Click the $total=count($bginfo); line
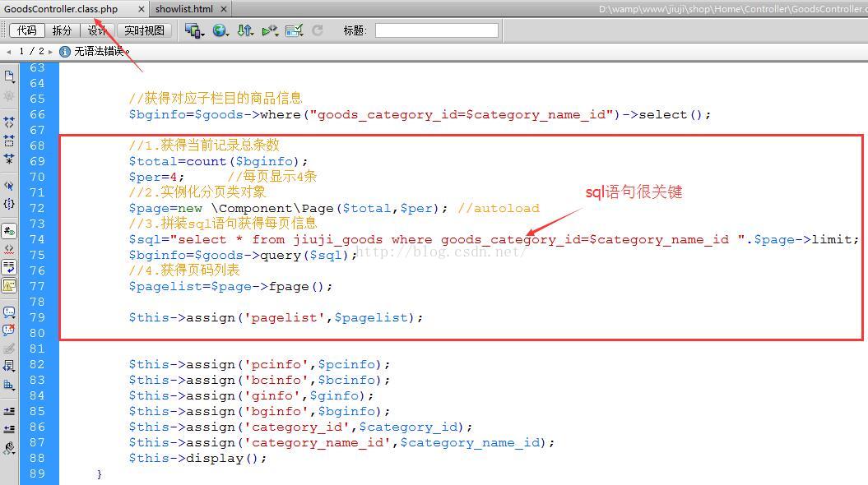 (x=218, y=161)
